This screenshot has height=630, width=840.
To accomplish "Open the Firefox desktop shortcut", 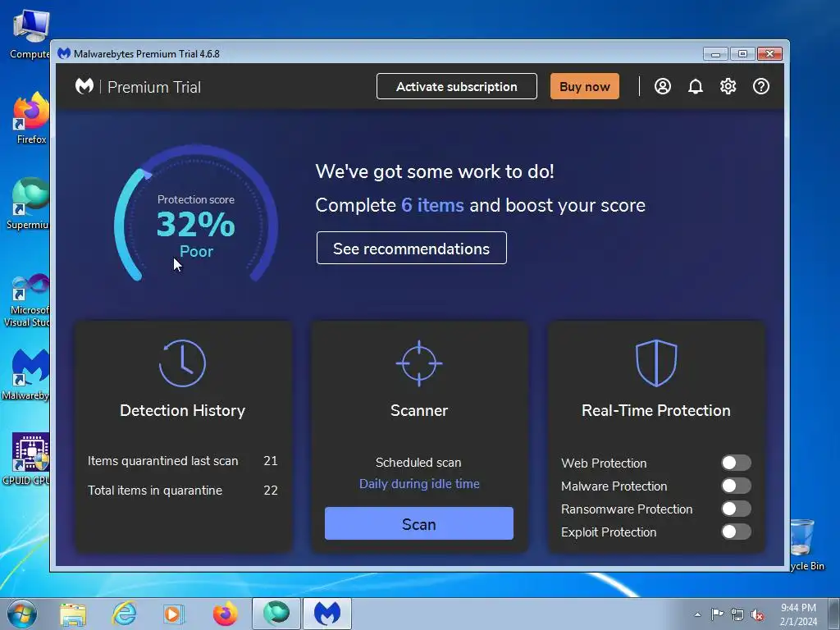I will pos(30,118).
